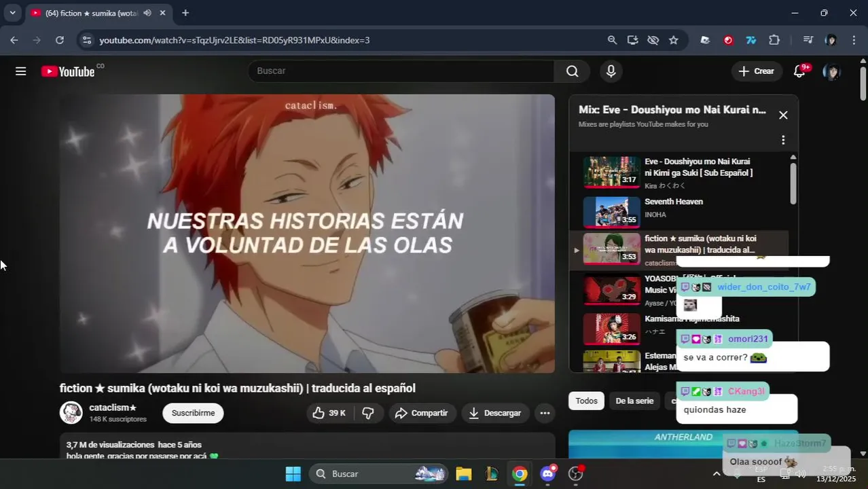
Task: Reload the current page
Action: point(60,40)
